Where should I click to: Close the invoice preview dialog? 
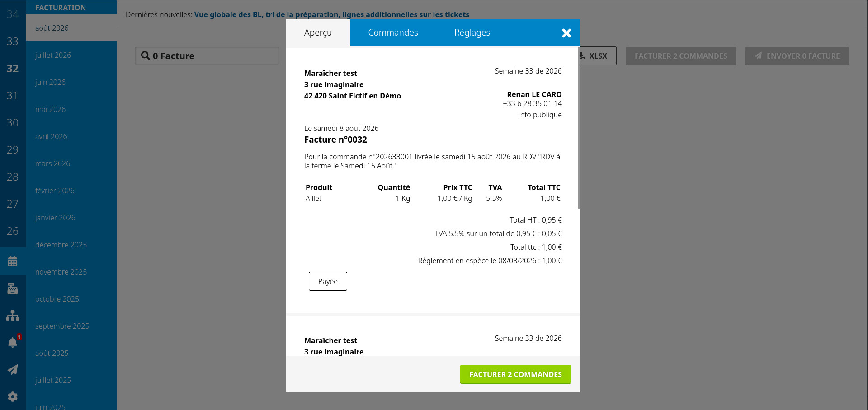[566, 33]
